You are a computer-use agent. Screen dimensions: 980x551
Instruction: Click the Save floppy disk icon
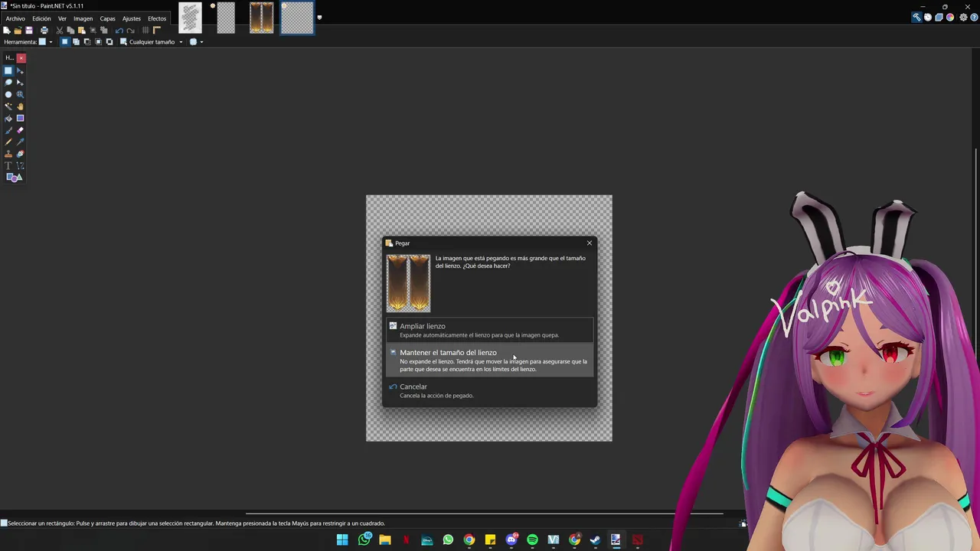pos(29,31)
